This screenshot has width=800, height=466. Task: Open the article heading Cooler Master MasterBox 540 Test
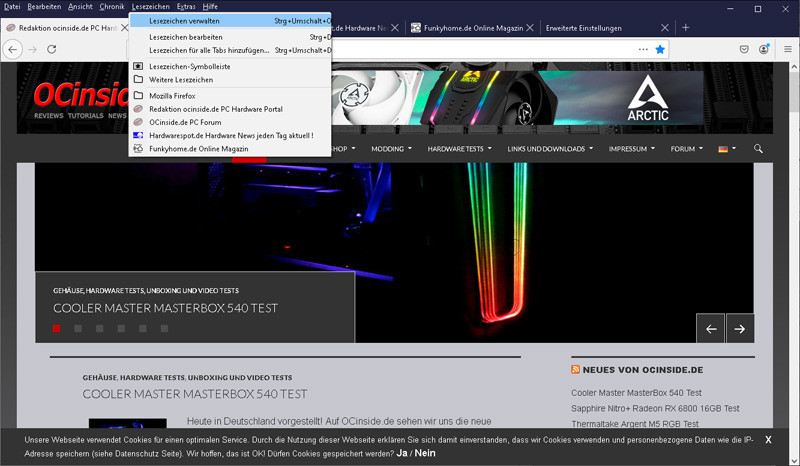click(x=195, y=394)
